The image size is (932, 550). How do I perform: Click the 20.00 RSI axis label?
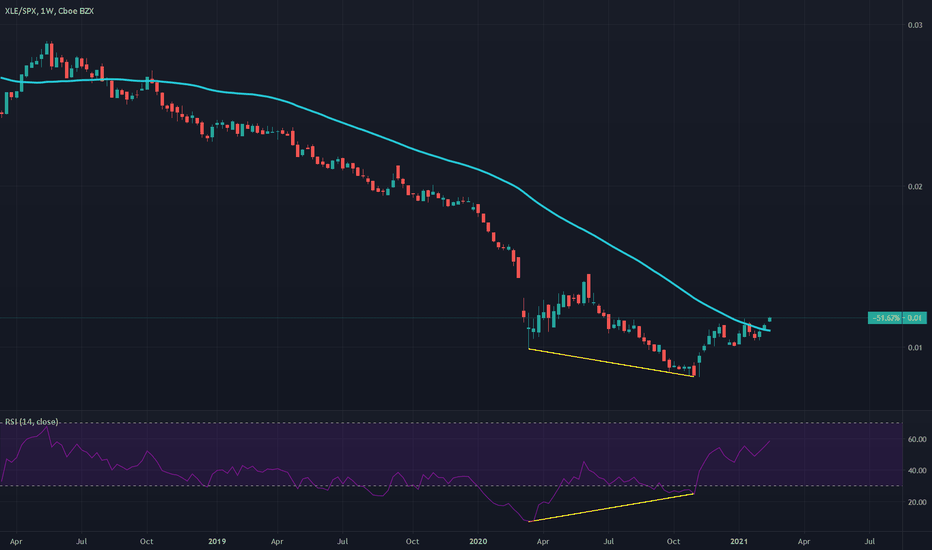point(917,502)
